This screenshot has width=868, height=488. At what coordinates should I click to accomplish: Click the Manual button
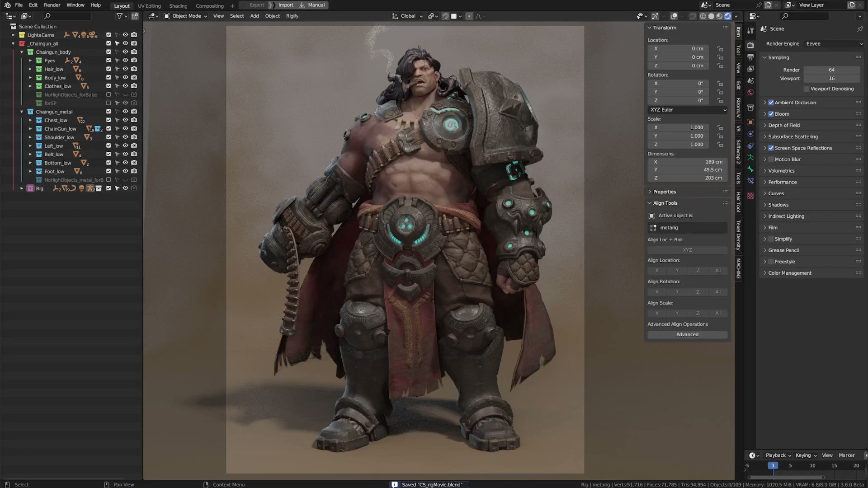(312, 5)
